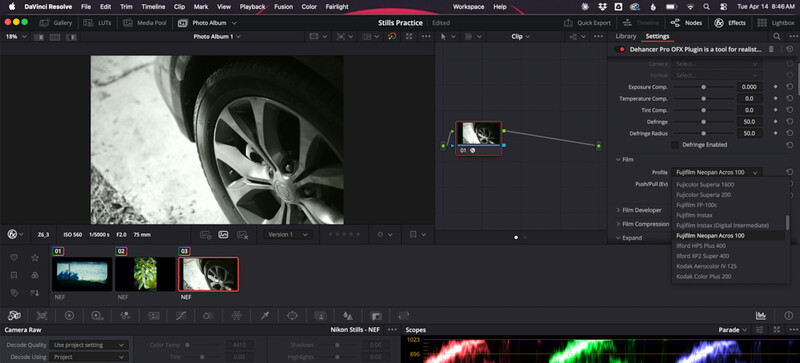
Task: Open the Color Warper palette icon
Action: click(x=237, y=316)
